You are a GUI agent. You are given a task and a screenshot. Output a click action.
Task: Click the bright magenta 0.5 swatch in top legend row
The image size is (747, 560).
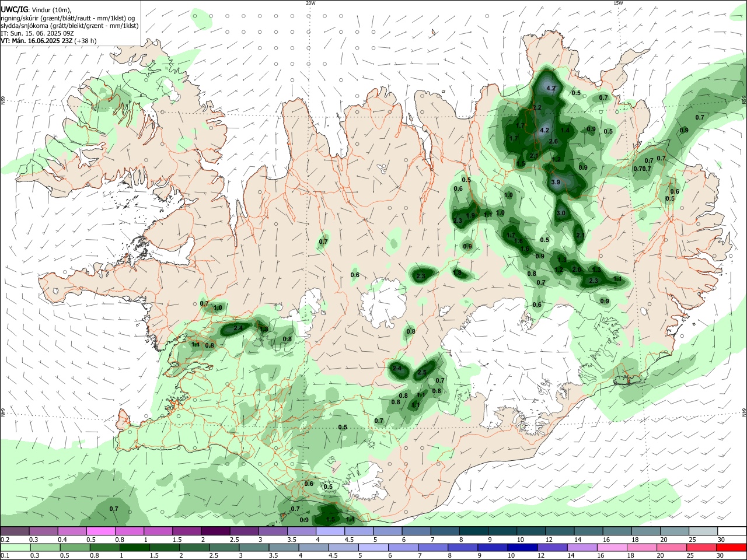coord(100,531)
